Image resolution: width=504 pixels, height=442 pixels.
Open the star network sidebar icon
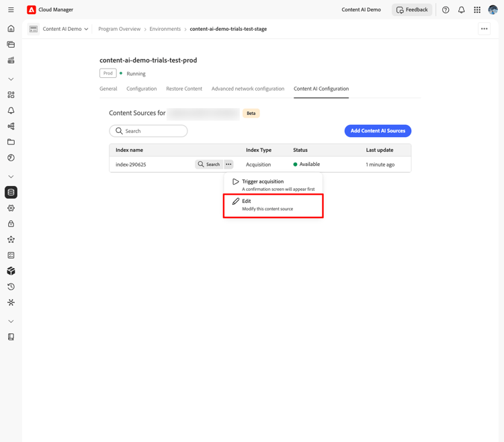[x=11, y=240]
